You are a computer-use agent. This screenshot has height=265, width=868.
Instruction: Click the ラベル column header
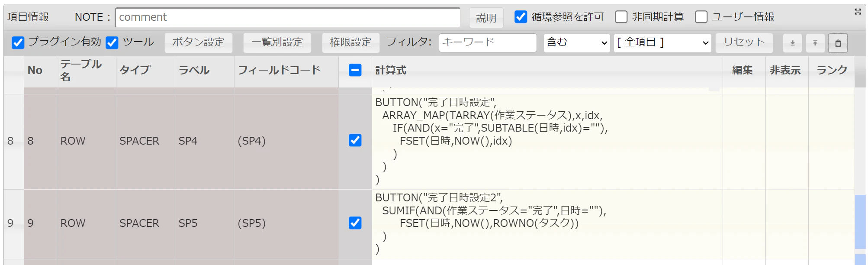click(x=205, y=72)
